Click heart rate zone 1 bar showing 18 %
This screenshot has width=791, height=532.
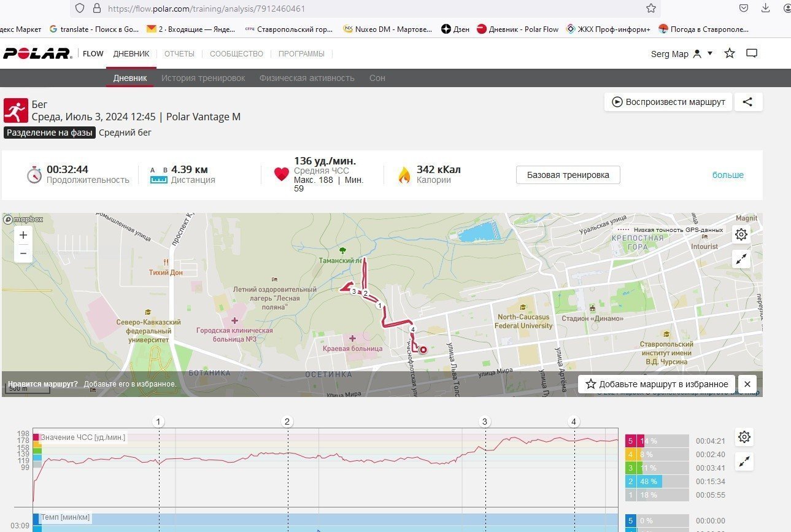pos(657,495)
